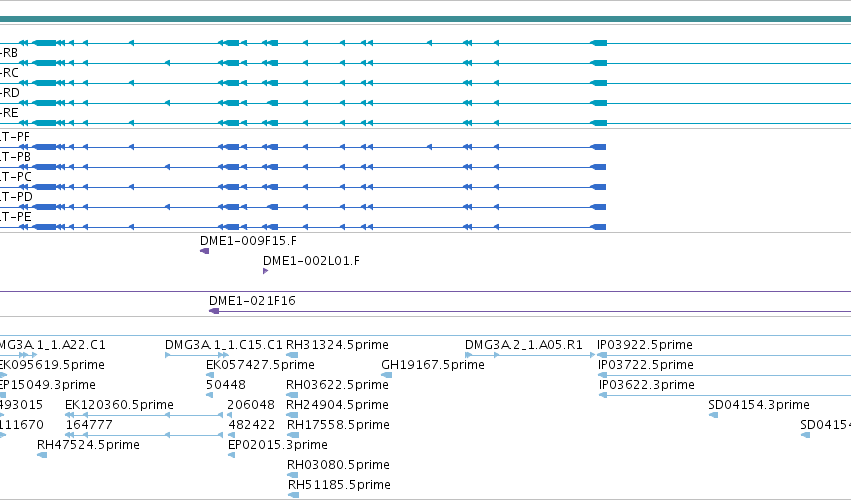Select the 206048 feature label
The height and width of the screenshot is (500, 851).
tap(251, 406)
